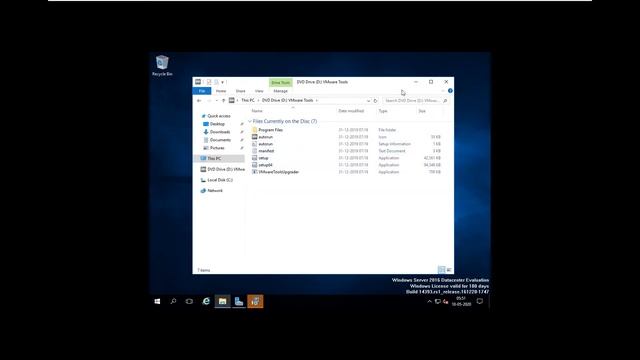Image resolution: width=640 pixels, height=360 pixels.
Task: Sort by the Name column header
Action: pos(257,111)
